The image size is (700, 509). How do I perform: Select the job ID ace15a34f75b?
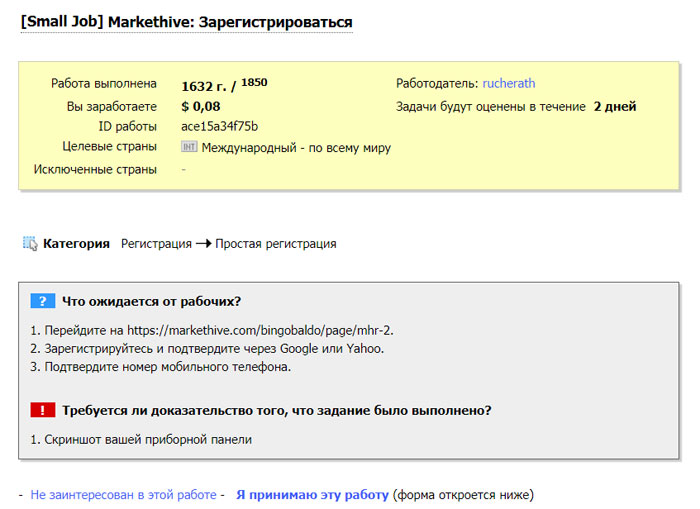[x=220, y=126]
